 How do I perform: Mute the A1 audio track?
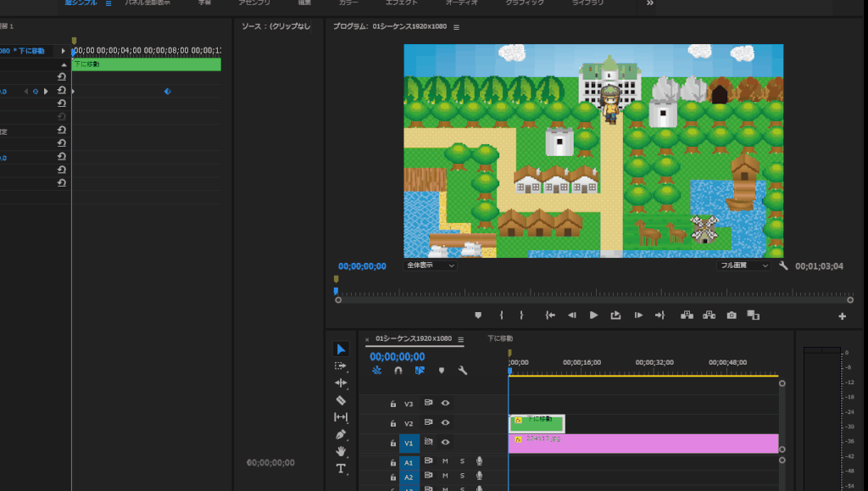click(x=445, y=461)
